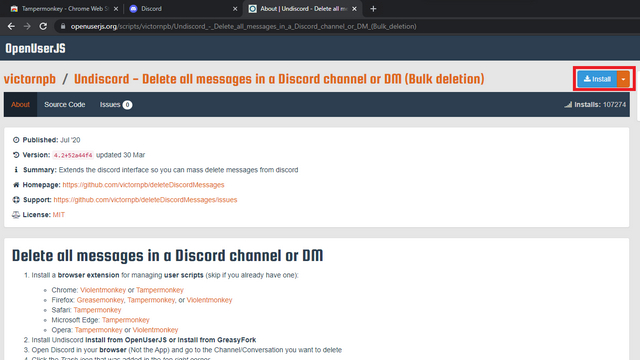This screenshot has height=360, width=640.
Task: Open the Undiscord script title link
Action: pyautogui.click(x=279, y=79)
